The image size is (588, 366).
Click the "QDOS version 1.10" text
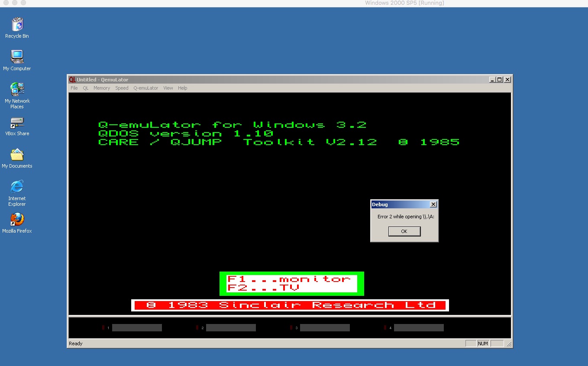186,133
